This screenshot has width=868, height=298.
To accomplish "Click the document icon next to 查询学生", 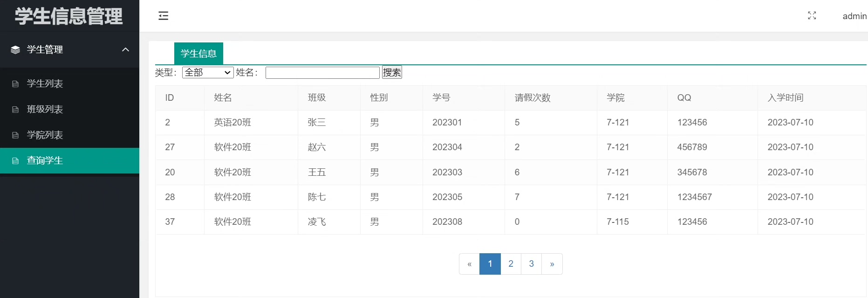I will point(15,161).
